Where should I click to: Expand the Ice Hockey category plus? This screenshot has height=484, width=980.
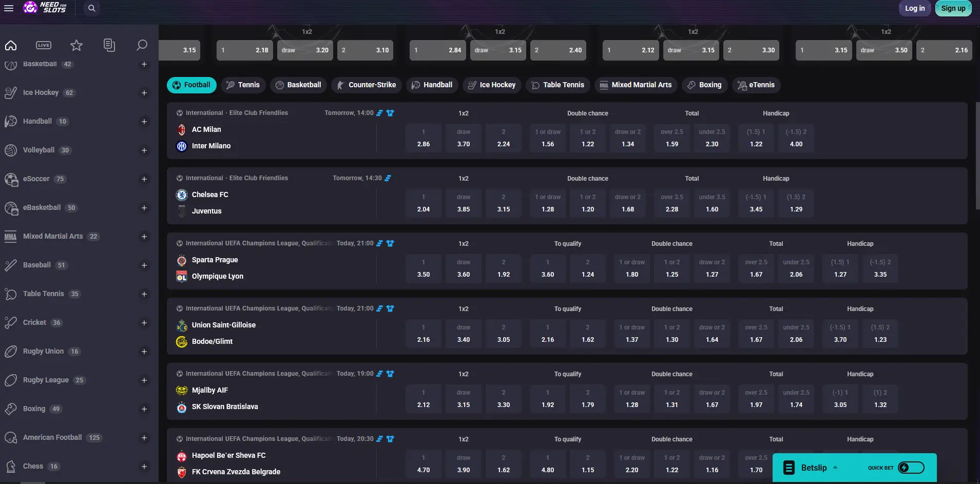tap(144, 93)
